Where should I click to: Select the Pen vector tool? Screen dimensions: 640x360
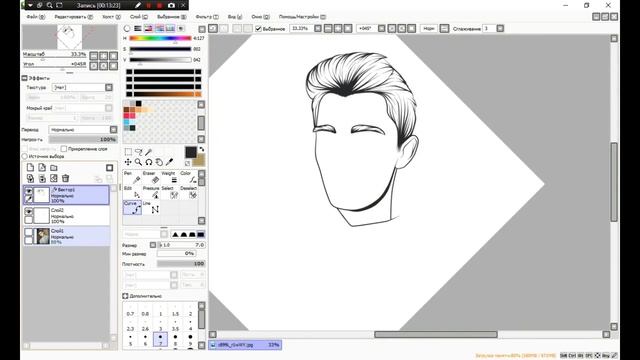coord(132,178)
